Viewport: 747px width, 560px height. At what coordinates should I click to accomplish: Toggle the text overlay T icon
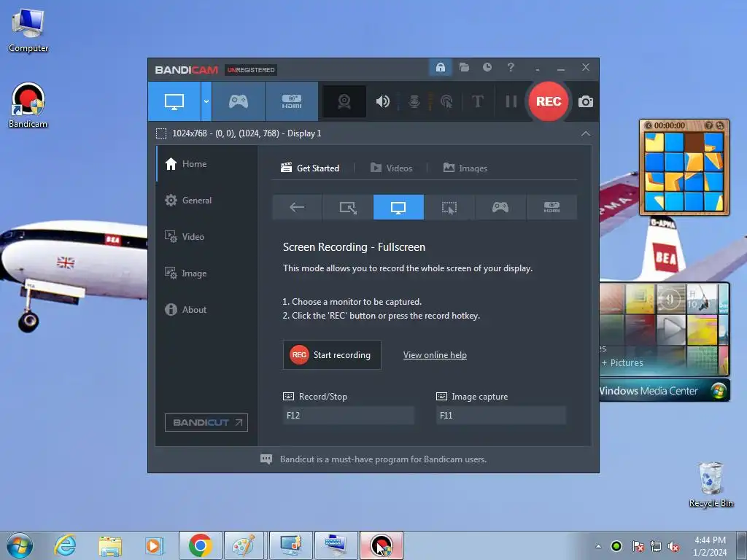click(477, 101)
